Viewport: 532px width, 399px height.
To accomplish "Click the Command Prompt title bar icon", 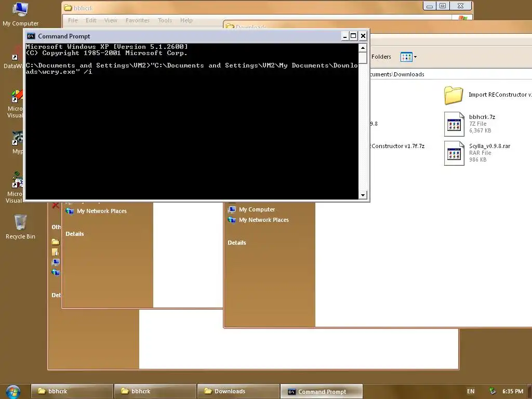I will (31, 36).
